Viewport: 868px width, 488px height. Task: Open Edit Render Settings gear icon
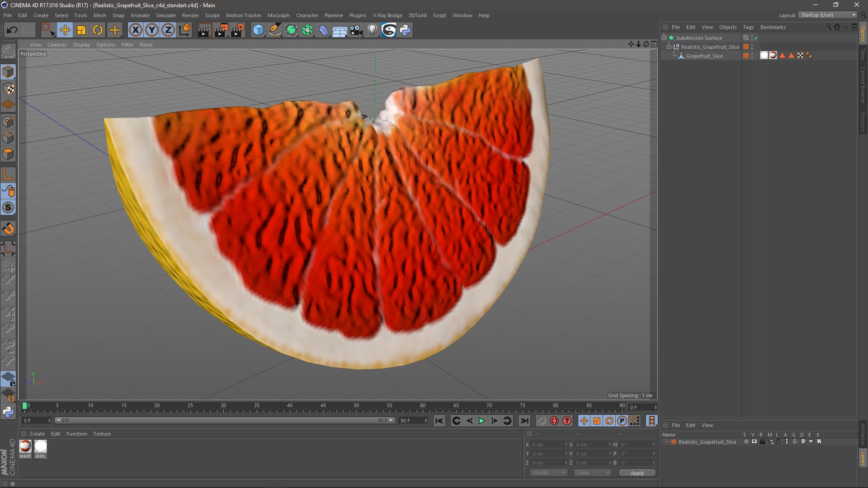click(238, 30)
